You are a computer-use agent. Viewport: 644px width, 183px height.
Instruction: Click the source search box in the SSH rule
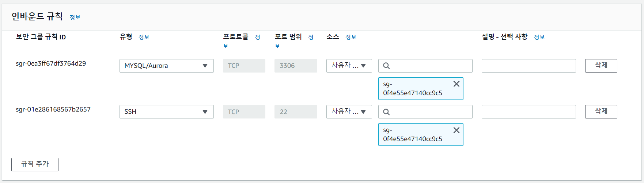click(x=425, y=112)
